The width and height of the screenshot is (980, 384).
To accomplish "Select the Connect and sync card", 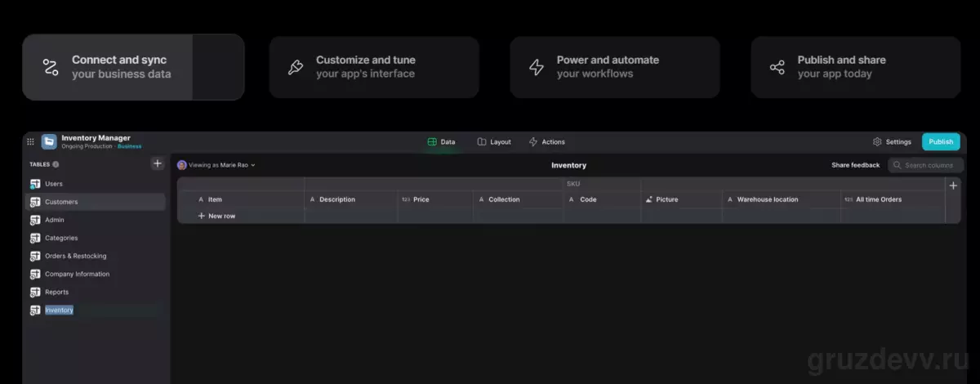I will pyautogui.click(x=133, y=67).
